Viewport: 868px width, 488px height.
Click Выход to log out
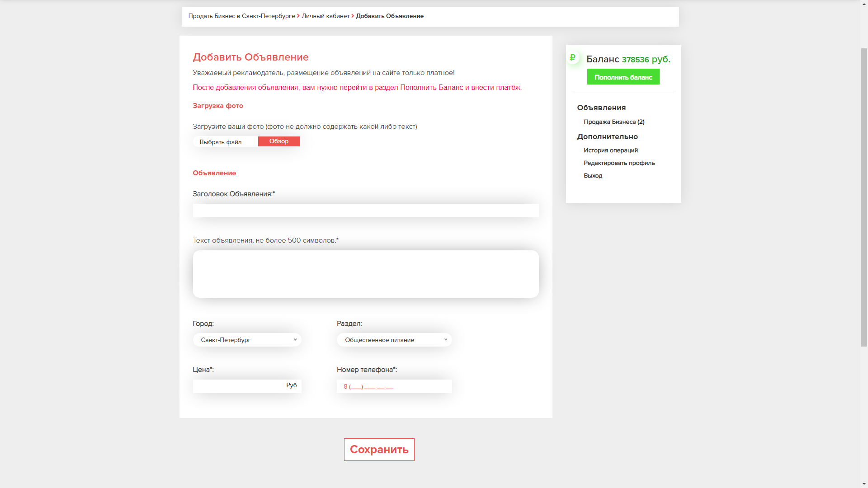coord(593,176)
